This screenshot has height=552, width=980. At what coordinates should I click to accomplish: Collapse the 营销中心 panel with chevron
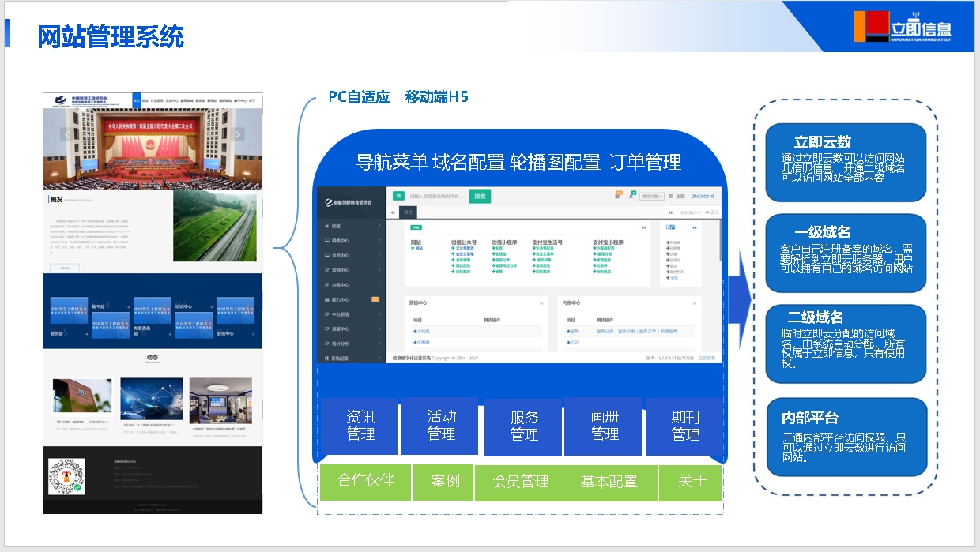click(x=541, y=303)
